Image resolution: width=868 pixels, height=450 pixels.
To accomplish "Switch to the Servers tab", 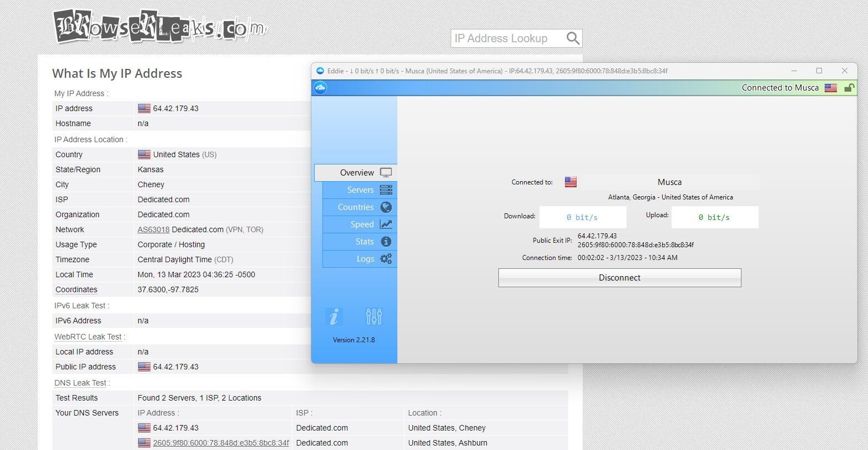I will [x=360, y=190].
